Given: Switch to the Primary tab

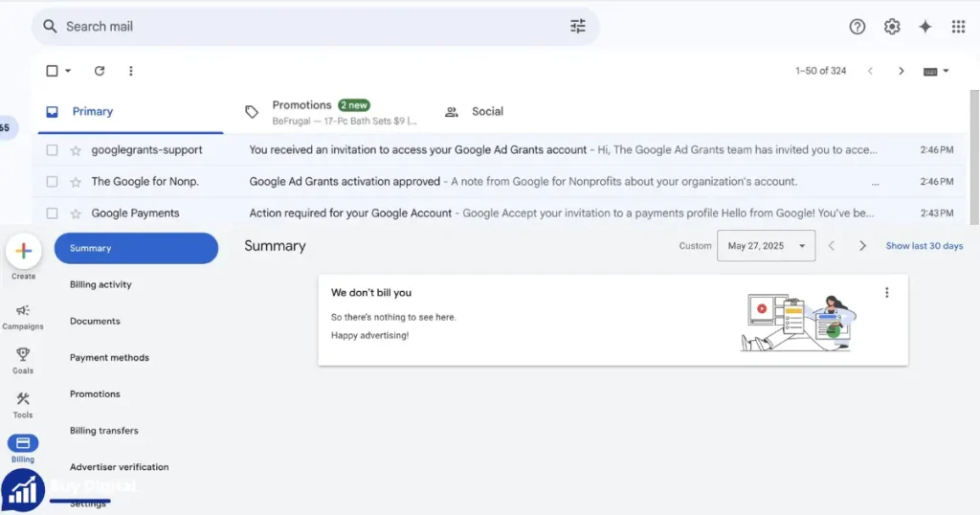Looking at the screenshot, I should (130, 112).
